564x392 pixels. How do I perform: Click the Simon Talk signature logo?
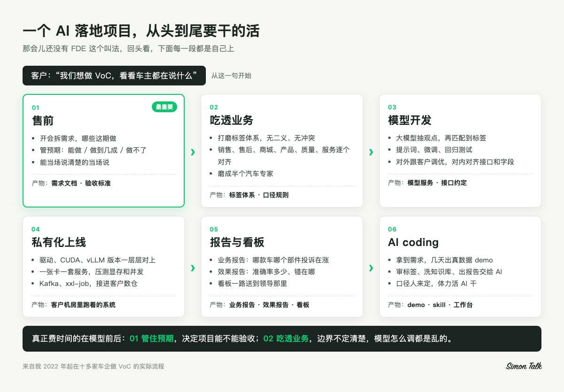tap(524, 366)
